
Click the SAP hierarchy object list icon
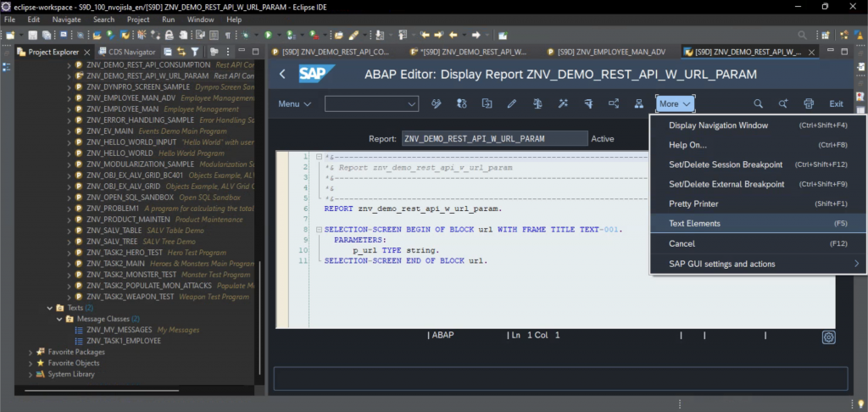639,103
